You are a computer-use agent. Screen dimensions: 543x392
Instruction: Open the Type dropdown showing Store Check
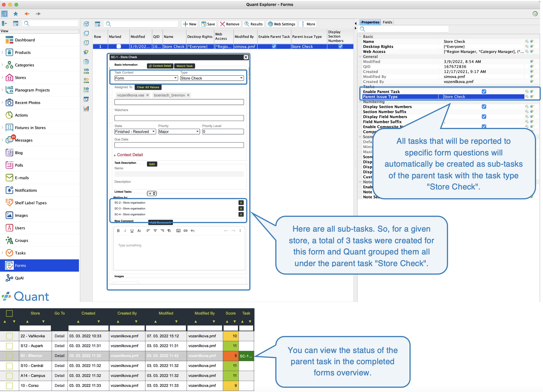(212, 78)
